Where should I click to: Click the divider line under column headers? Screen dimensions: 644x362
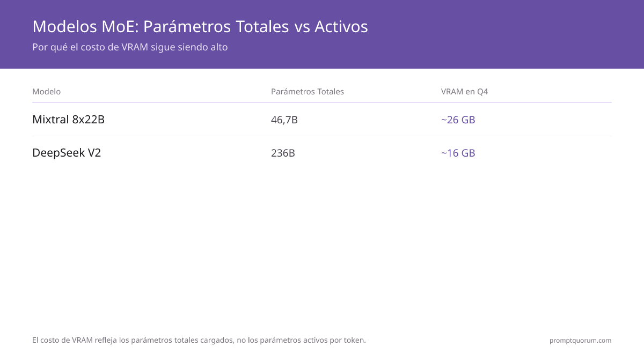click(322, 102)
